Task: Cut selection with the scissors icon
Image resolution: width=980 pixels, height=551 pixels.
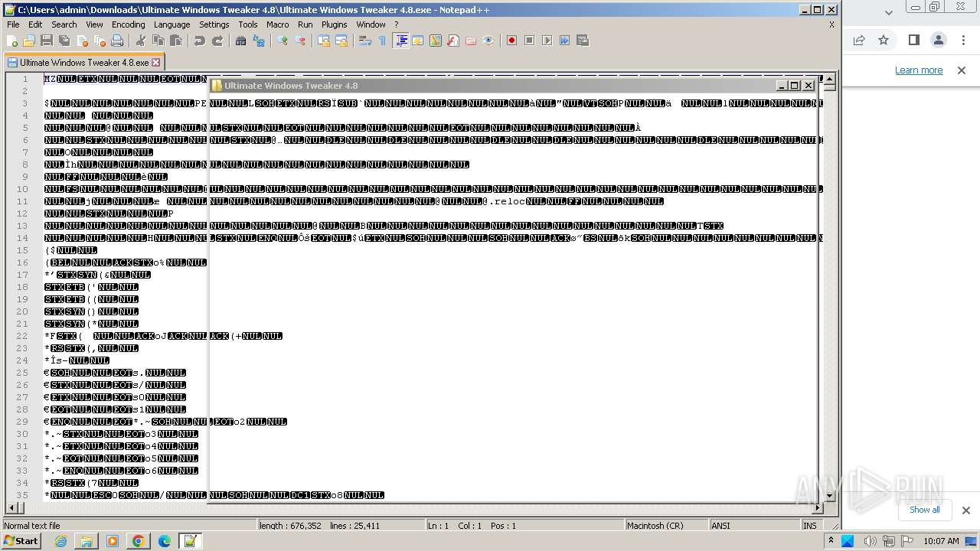Action: pos(140,41)
